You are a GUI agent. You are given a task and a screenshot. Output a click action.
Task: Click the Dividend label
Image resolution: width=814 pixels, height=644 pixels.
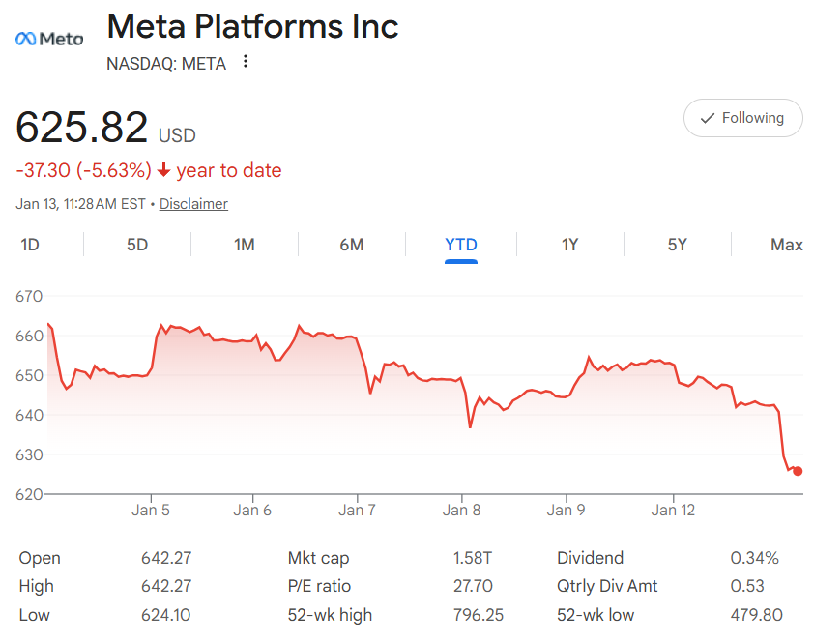click(590, 558)
